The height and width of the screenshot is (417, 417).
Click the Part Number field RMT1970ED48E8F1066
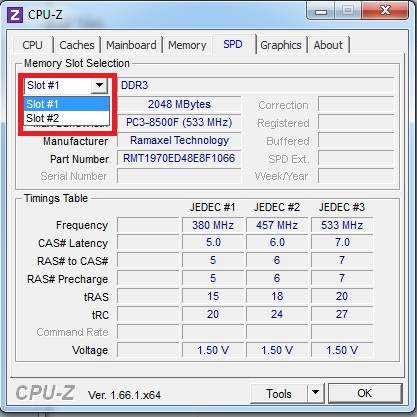pyautogui.click(x=179, y=158)
